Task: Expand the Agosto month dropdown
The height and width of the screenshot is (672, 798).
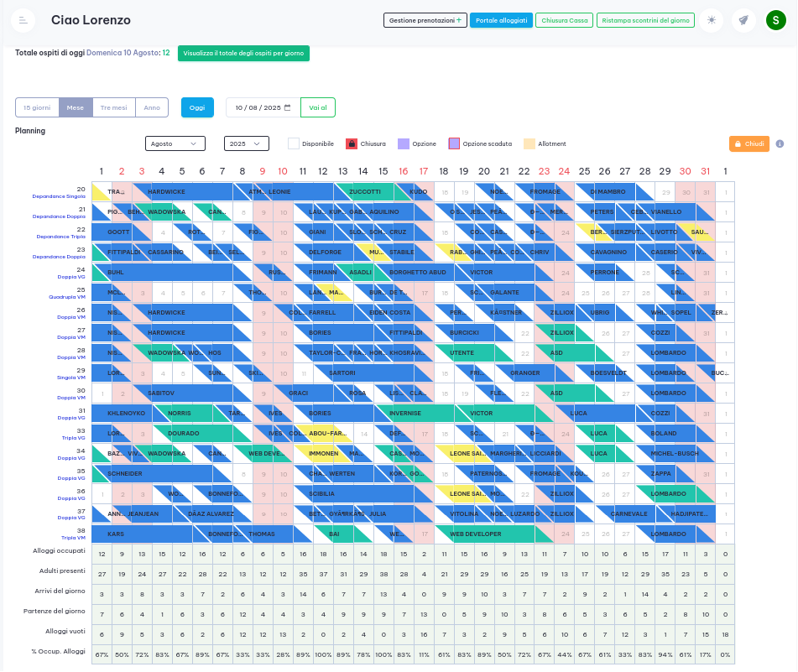Action: (x=175, y=143)
